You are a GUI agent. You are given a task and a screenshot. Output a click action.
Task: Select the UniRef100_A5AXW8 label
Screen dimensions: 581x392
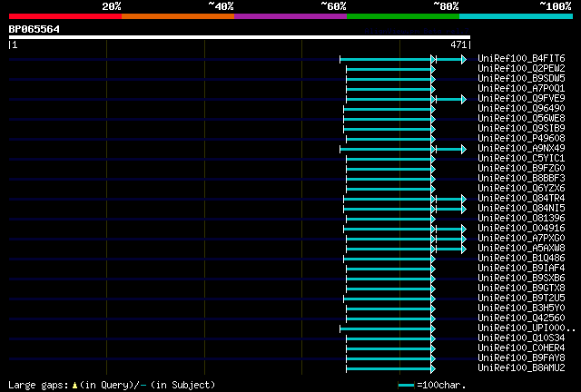pos(521,249)
